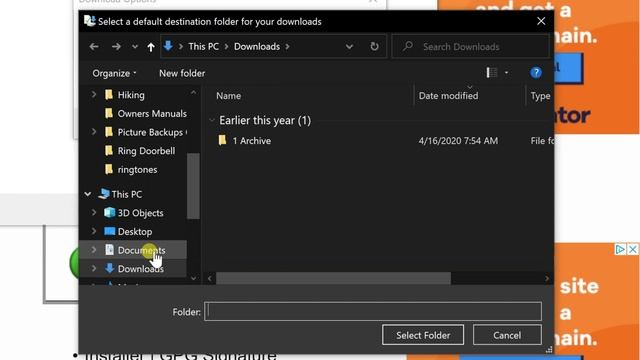Expand chevron after Downloads in address bar
The height and width of the screenshot is (360, 640).
[288, 47]
